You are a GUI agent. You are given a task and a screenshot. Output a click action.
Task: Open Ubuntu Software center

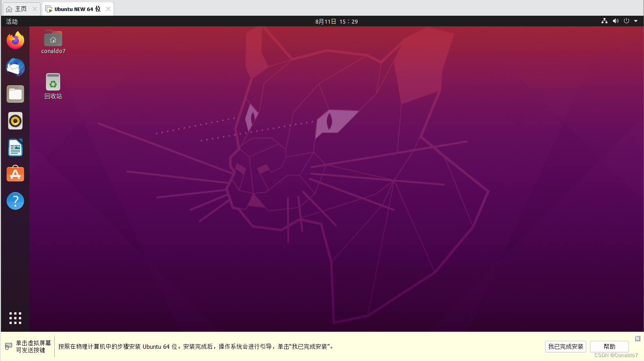pyautogui.click(x=15, y=174)
